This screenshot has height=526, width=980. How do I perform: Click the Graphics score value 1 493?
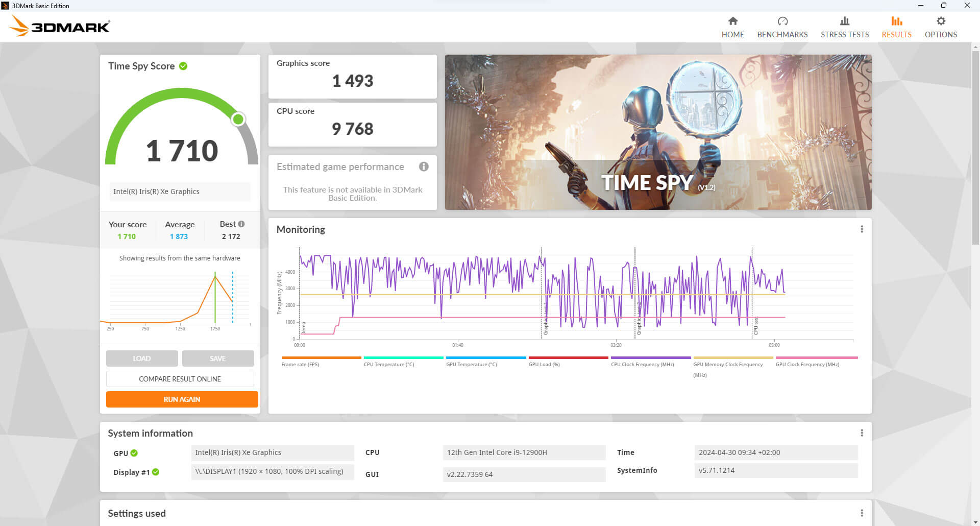click(353, 81)
